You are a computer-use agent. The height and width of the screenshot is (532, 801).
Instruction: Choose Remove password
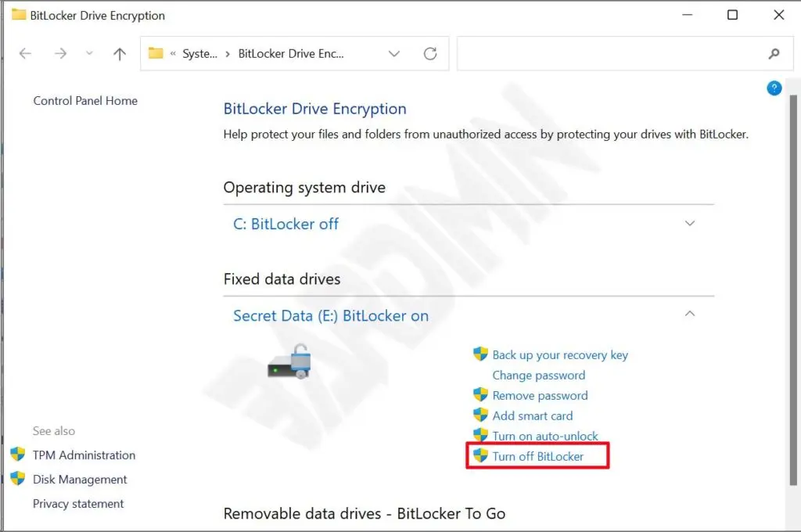pyautogui.click(x=540, y=396)
